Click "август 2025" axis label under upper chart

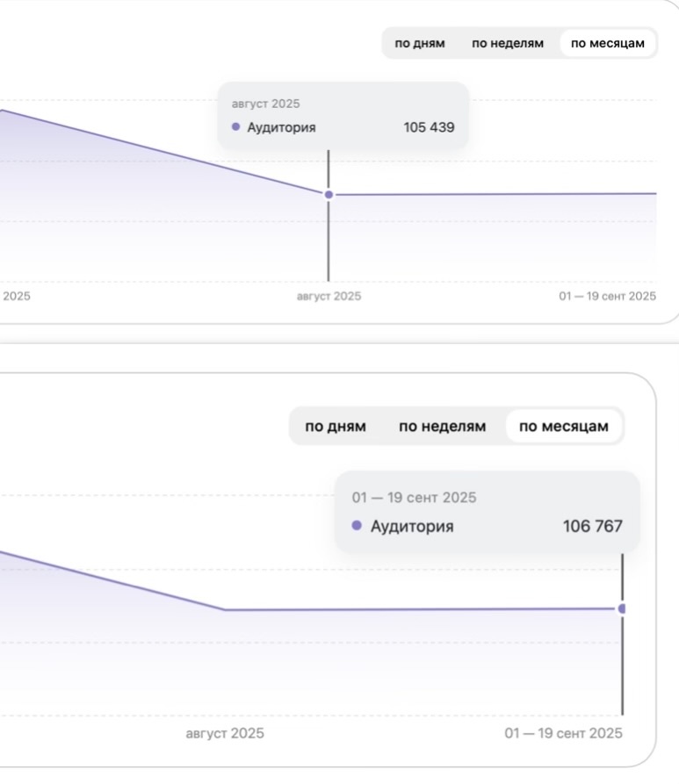tap(329, 297)
